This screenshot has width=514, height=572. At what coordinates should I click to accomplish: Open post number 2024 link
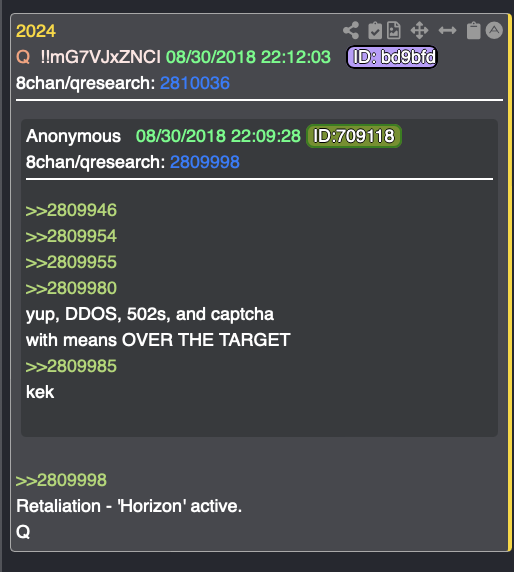[x=36, y=31]
